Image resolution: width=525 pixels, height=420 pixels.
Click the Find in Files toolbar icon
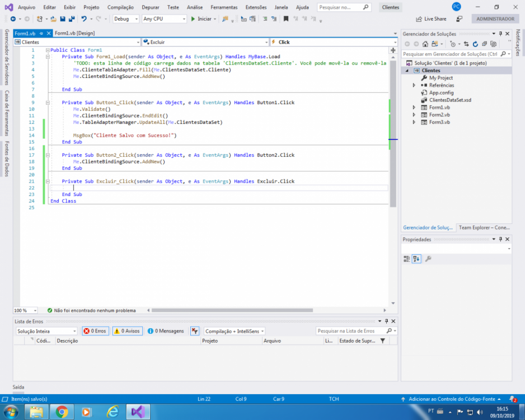point(225,19)
